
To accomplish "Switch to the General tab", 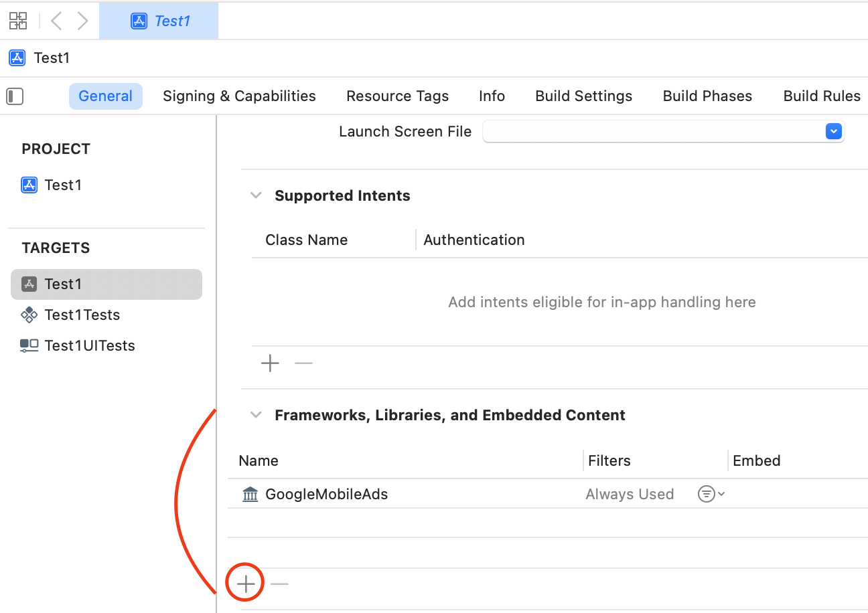I will point(106,96).
